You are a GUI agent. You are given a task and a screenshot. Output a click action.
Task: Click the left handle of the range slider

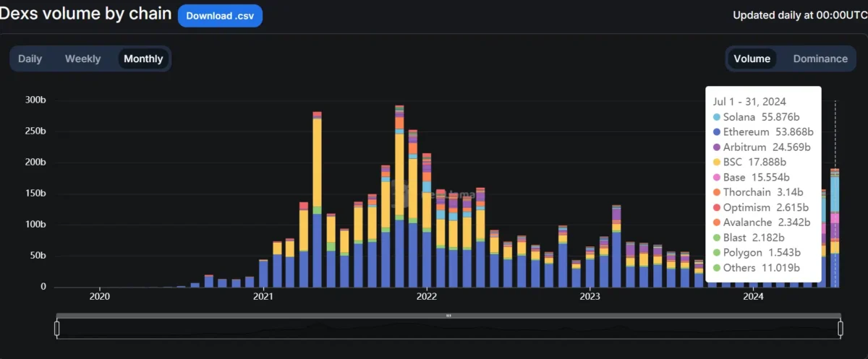pyautogui.click(x=57, y=329)
